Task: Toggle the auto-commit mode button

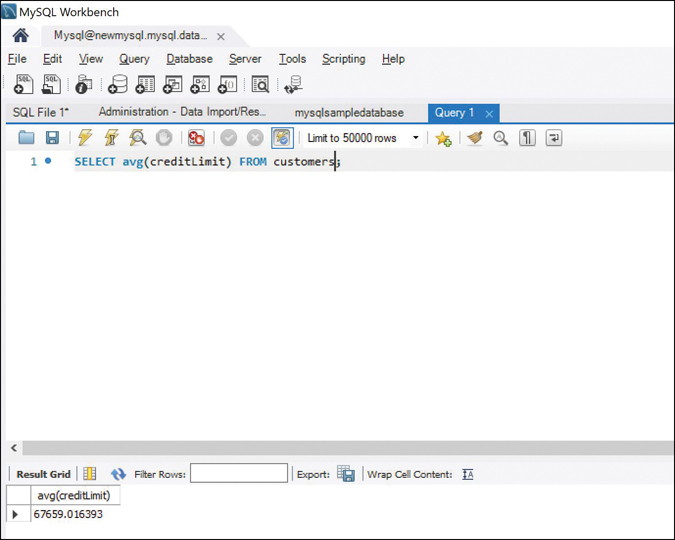Action: click(282, 138)
